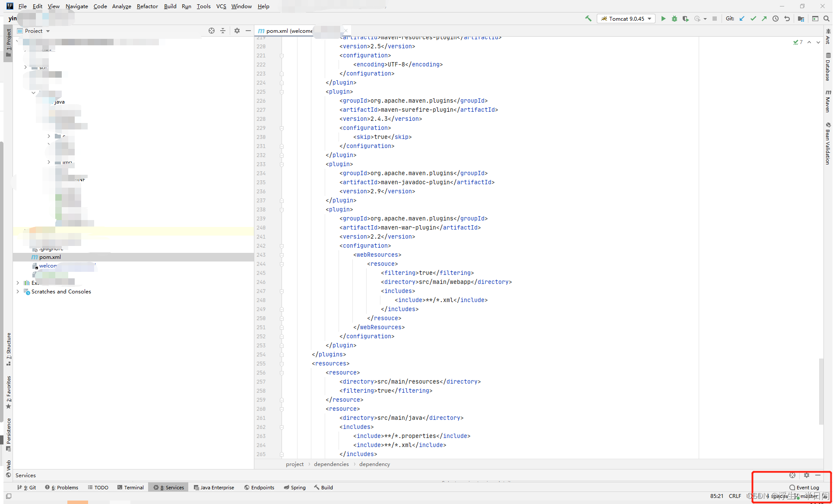This screenshot has width=836, height=504.
Task: Commit changes with the Git checkmark
Action: pos(753,19)
